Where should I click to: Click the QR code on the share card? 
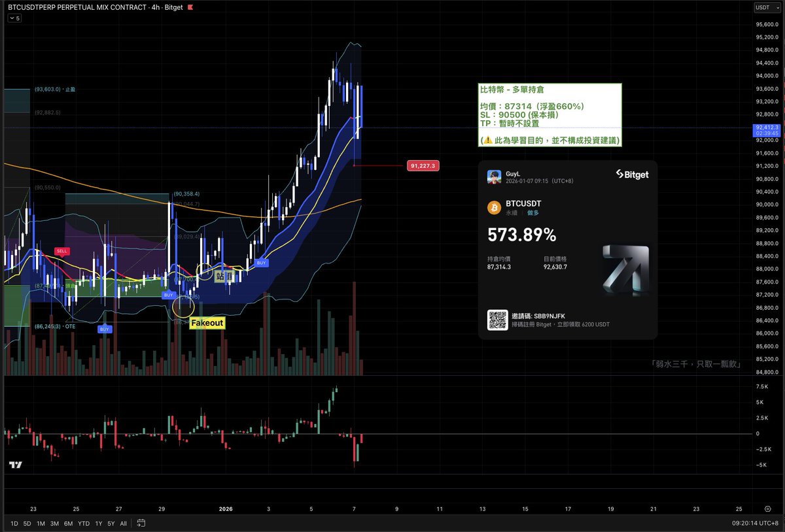coord(497,320)
